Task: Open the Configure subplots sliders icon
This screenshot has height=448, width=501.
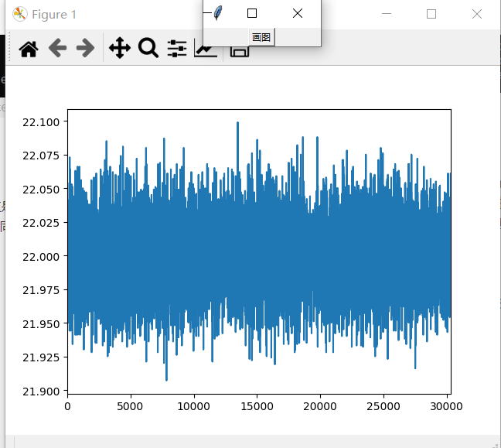Action: 177,48
